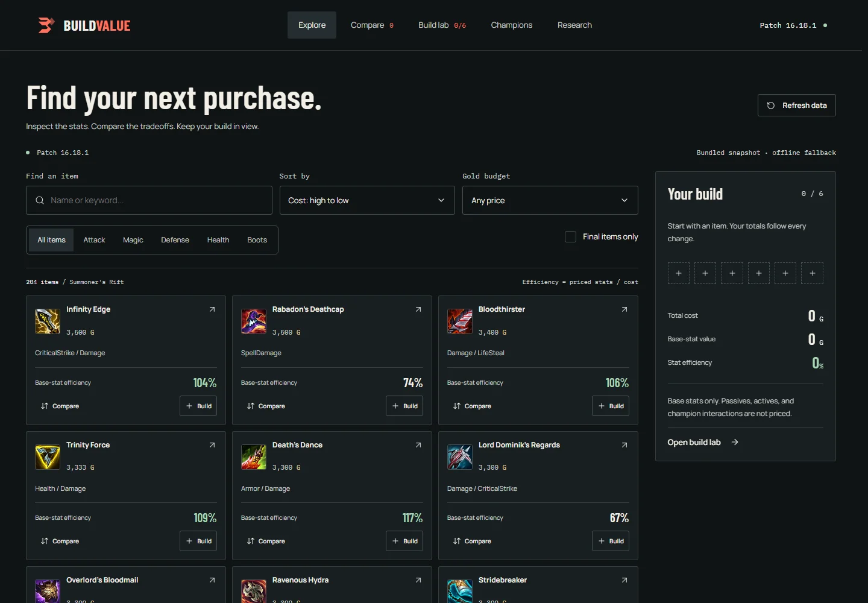This screenshot has width=868, height=603.
Task: Open Lord Dominik's Regards details arrow icon
Action: [x=624, y=445]
